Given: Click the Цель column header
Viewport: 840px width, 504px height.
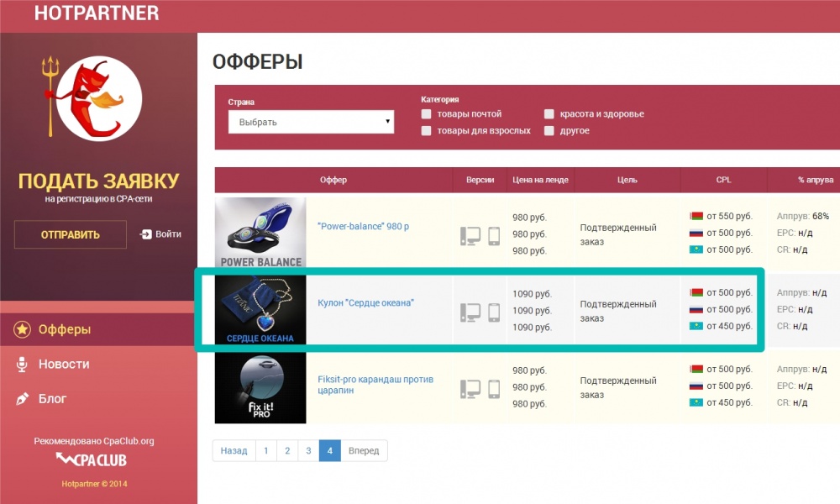Looking at the screenshot, I should pos(627,180).
